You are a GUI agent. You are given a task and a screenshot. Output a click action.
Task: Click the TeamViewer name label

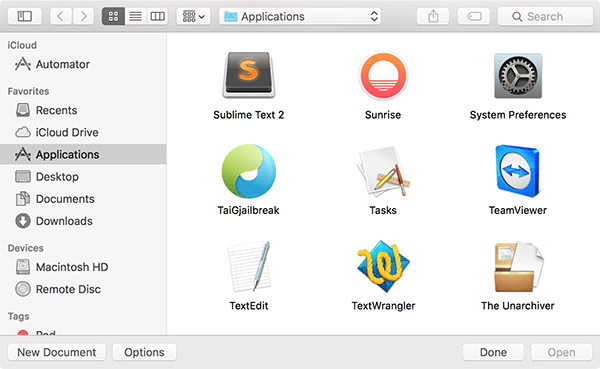tap(518, 210)
